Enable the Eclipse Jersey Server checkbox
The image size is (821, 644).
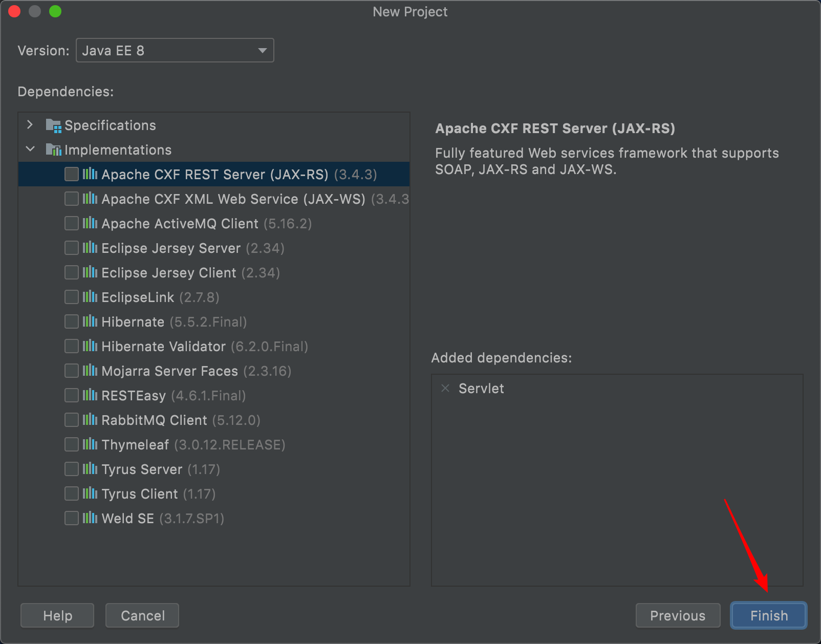pos(72,248)
